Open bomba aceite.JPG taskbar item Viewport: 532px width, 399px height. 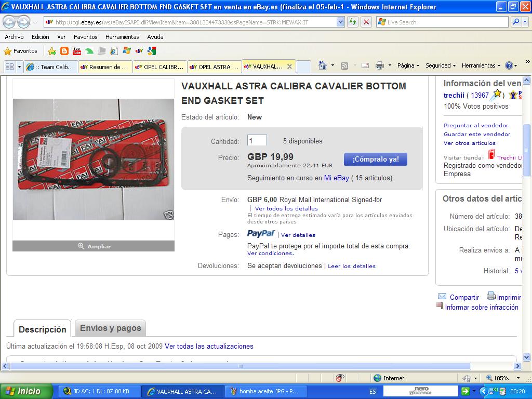[x=265, y=391]
